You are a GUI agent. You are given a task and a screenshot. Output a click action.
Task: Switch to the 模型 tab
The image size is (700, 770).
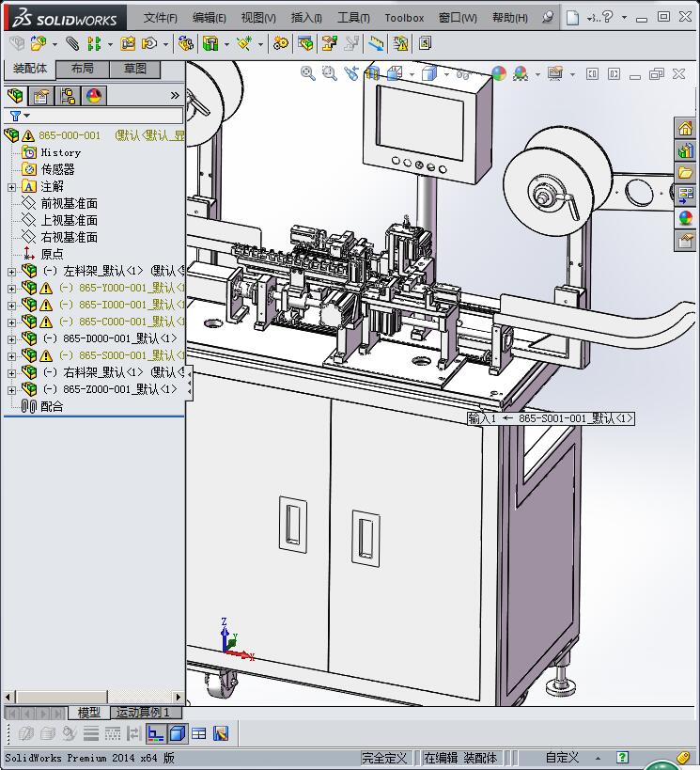click(x=89, y=712)
